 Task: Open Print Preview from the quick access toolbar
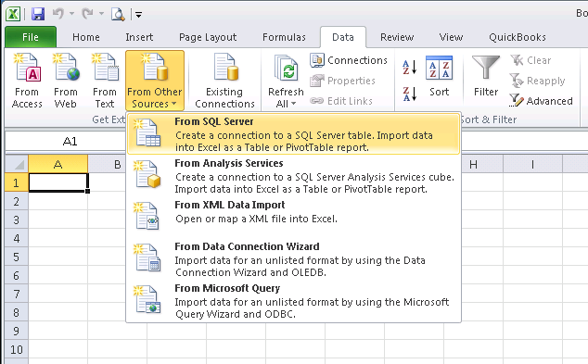pos(118,14)
